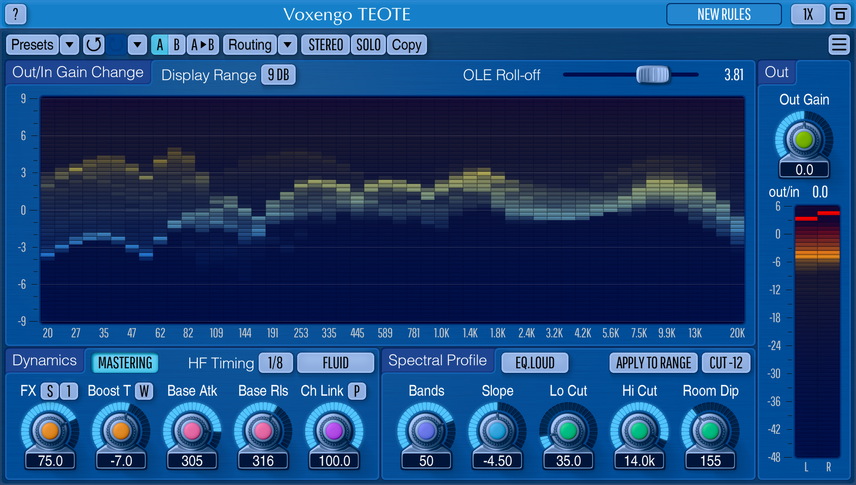This screenshot has height=485, width=856.
Task: Open the Display Range 9 DB selector
Action: 278,75
